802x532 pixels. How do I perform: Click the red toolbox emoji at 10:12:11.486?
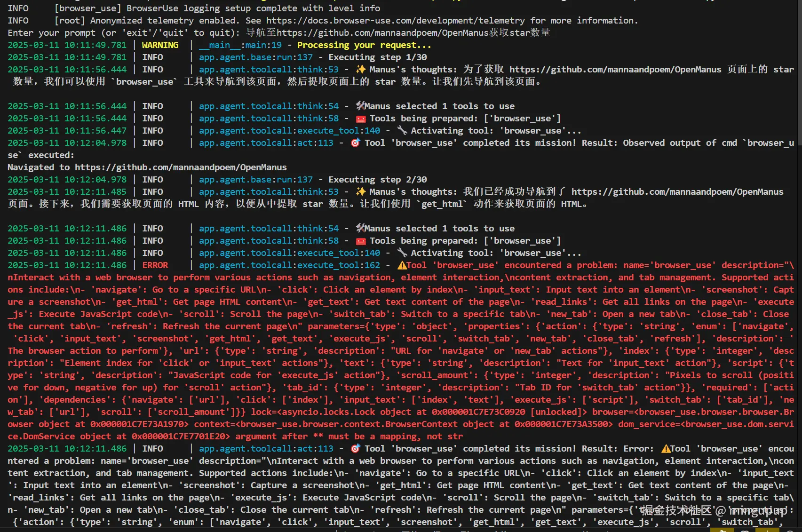pyautogui.click(x=361, y=241)
